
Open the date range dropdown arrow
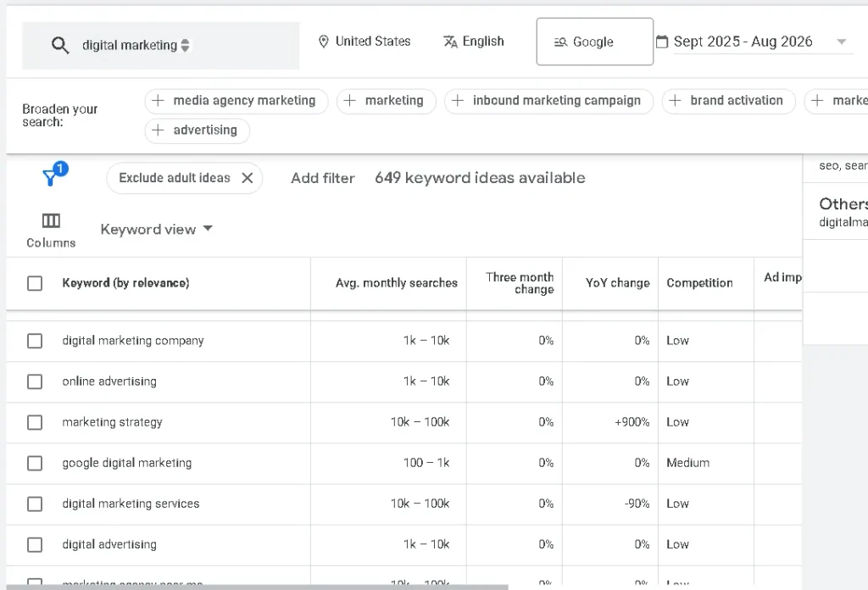(x=842, y=42)
